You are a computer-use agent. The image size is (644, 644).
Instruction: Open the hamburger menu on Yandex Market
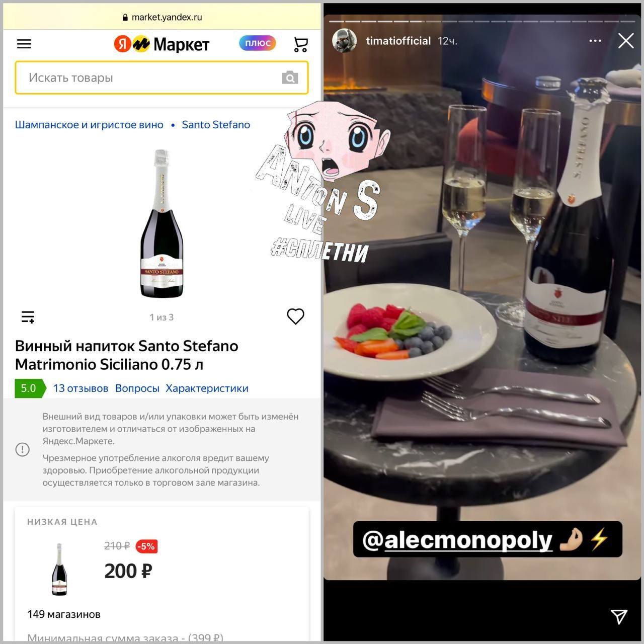click(24, 44)
